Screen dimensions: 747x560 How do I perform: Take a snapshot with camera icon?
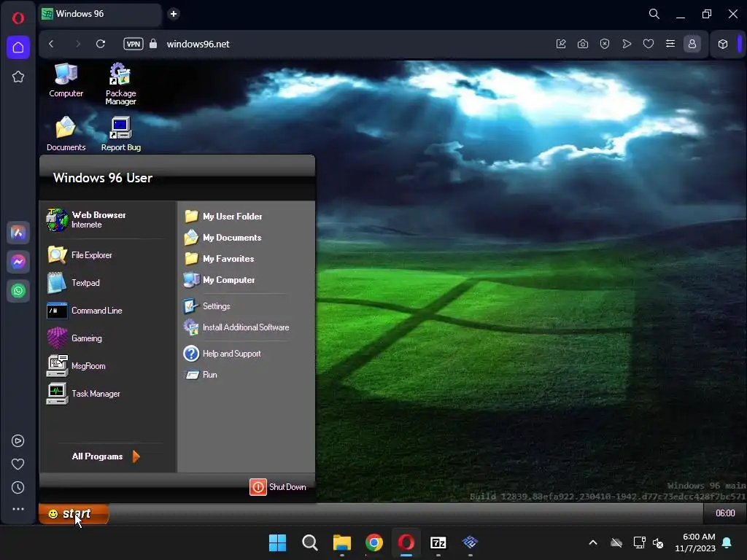(x=583, y=44)
